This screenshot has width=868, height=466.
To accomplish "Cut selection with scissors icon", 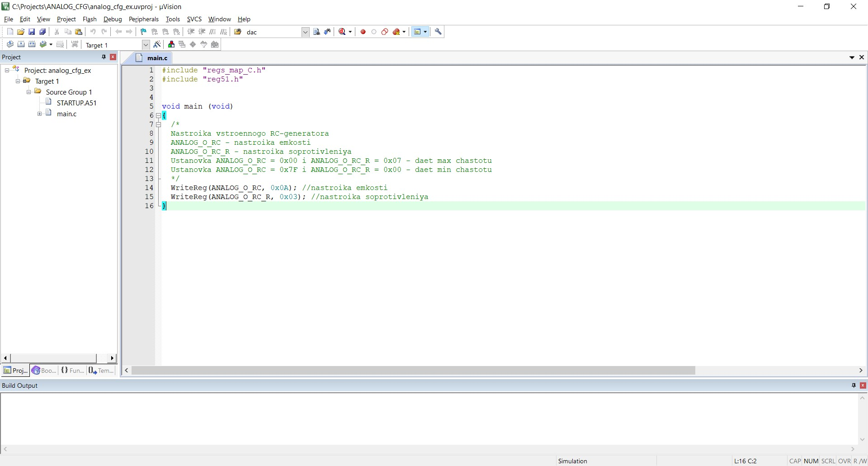I will [57, 32].
